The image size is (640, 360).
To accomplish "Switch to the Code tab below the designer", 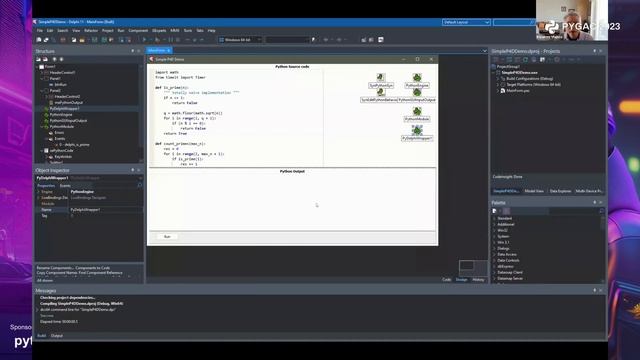I will tap(447, 280).
